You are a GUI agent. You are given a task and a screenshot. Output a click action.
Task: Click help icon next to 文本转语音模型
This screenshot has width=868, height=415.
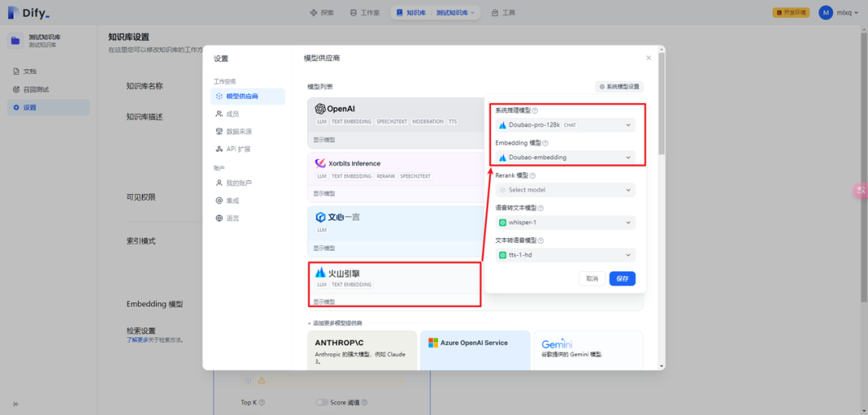click(541, 241)
